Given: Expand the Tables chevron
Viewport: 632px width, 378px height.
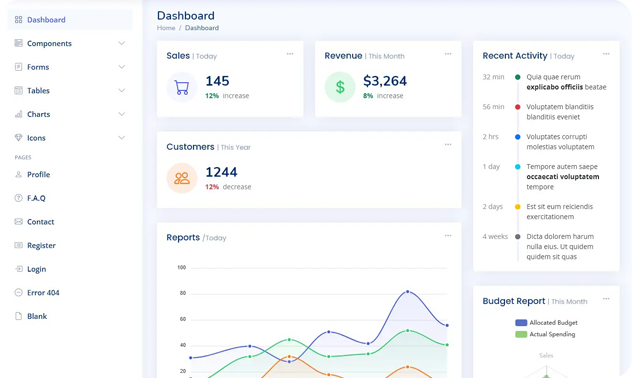Looking at the screenshot, I should (x=121, y=90).
